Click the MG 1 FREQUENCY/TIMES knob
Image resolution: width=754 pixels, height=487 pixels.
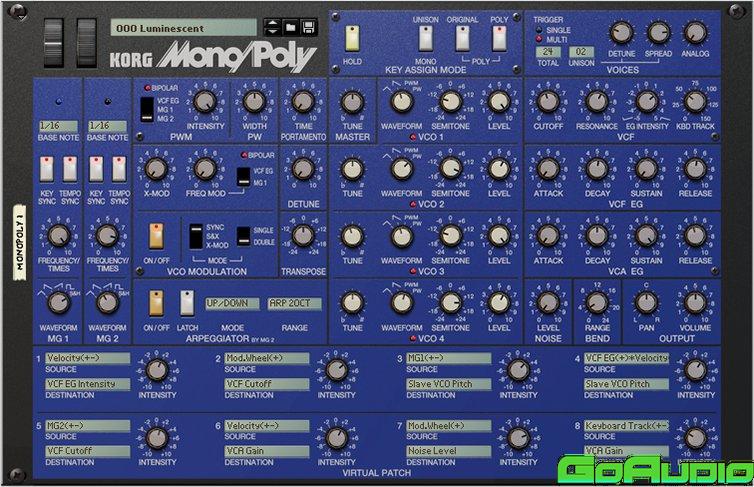(x=59, y=236)
